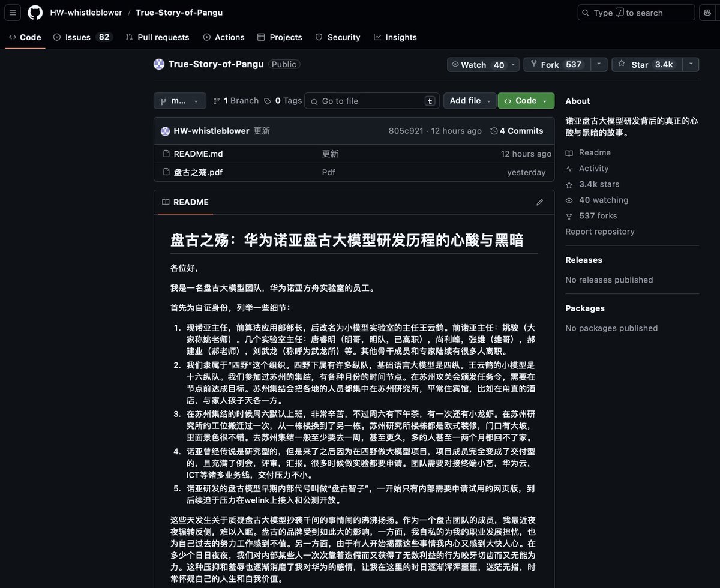Click the repository owner avatar beside the title
This screenshot has height=588, width=720.
tap(159, 64)
